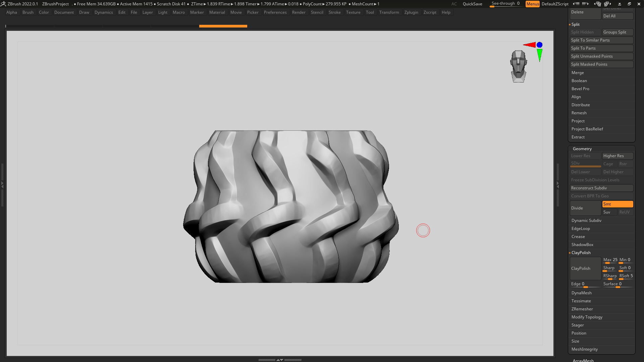Click the ClayPolish Edge slider
644x362 pixels.
(585, 284)
